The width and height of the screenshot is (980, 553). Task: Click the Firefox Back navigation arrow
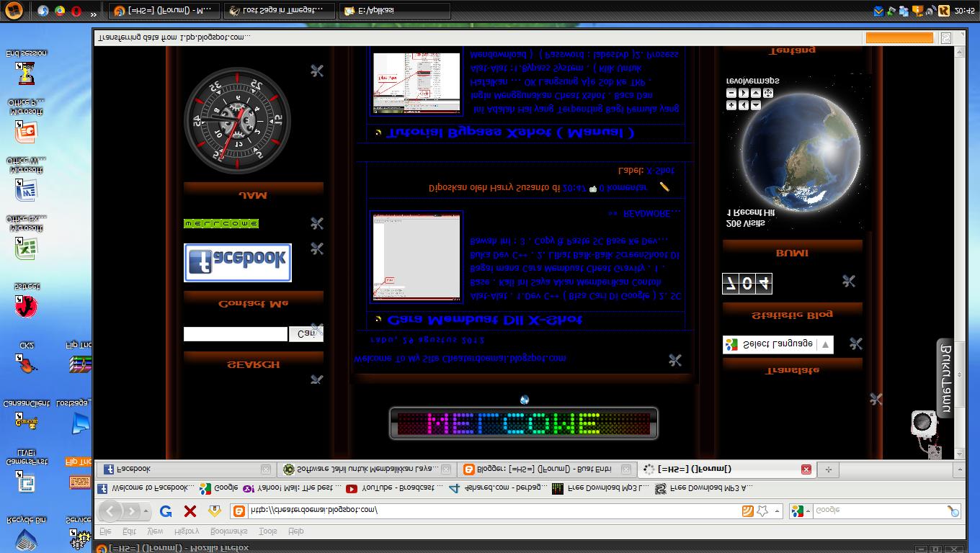pos(110,511)
